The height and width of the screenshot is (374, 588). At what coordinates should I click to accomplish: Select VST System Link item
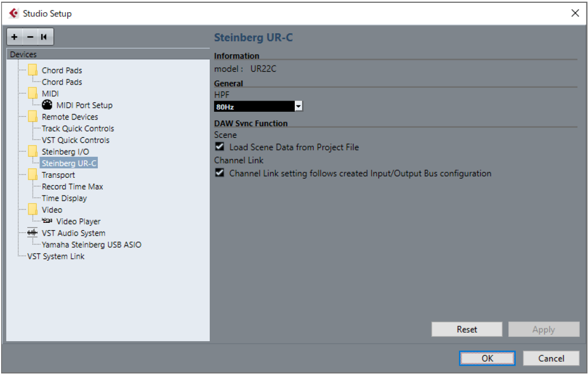(56, 256)
